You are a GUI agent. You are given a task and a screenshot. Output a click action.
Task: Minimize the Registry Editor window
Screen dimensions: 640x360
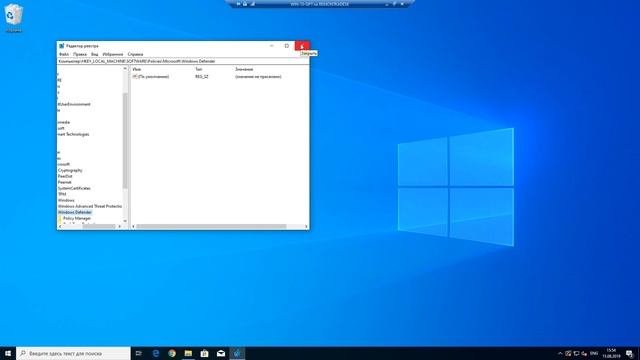tap(271, 46)
